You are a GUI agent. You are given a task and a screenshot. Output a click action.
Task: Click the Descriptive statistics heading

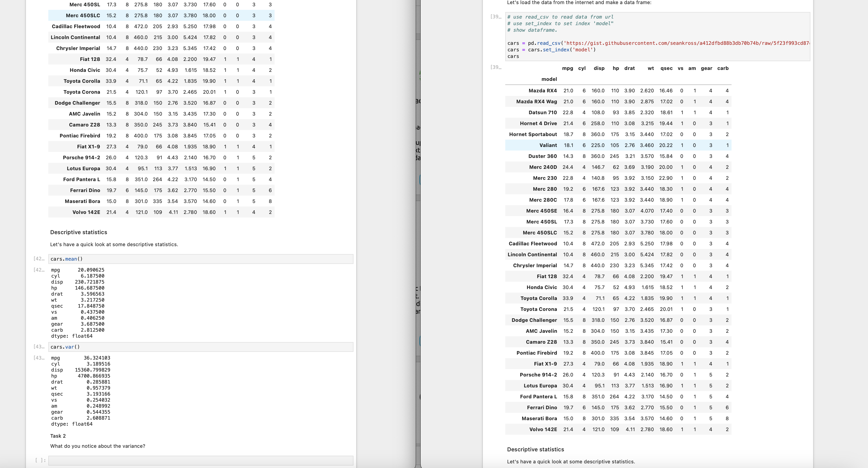point(79,232)
